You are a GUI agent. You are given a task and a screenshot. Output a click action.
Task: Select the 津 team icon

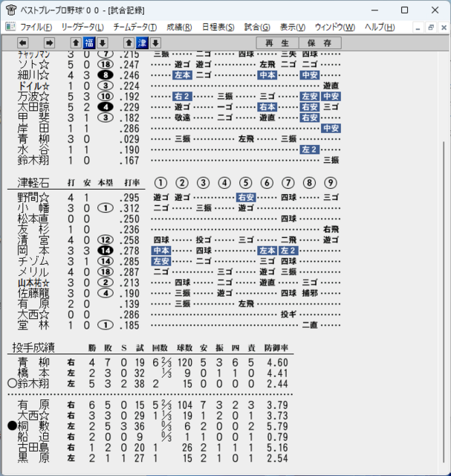(x=142, y=43)
